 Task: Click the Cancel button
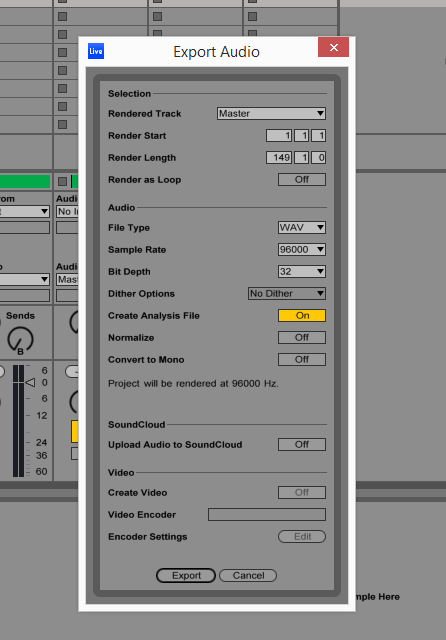coord(248,576)
